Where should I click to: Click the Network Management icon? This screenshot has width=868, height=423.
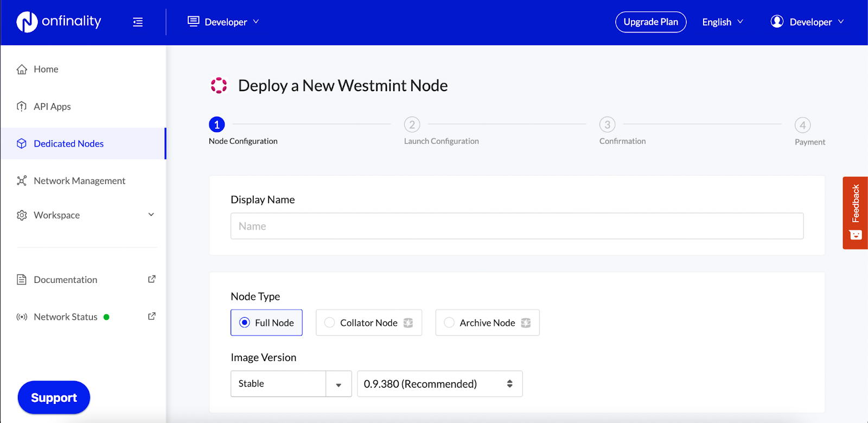point(22,181)
